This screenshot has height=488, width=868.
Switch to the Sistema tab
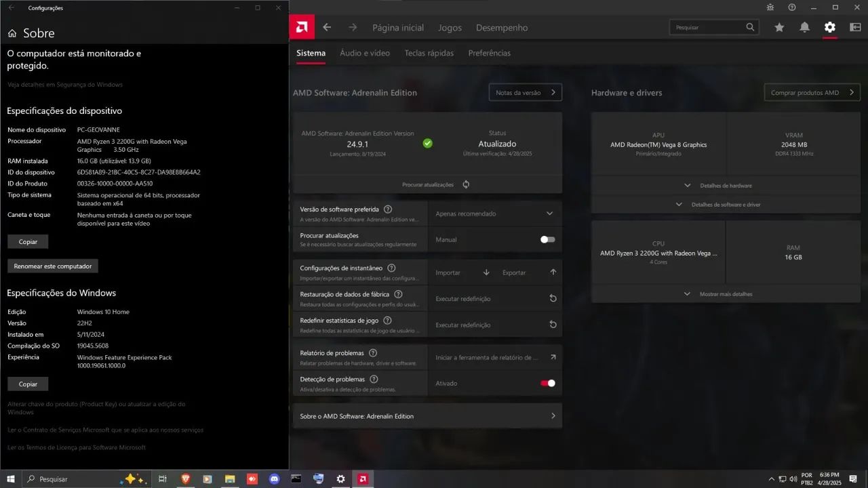[311, 53]
